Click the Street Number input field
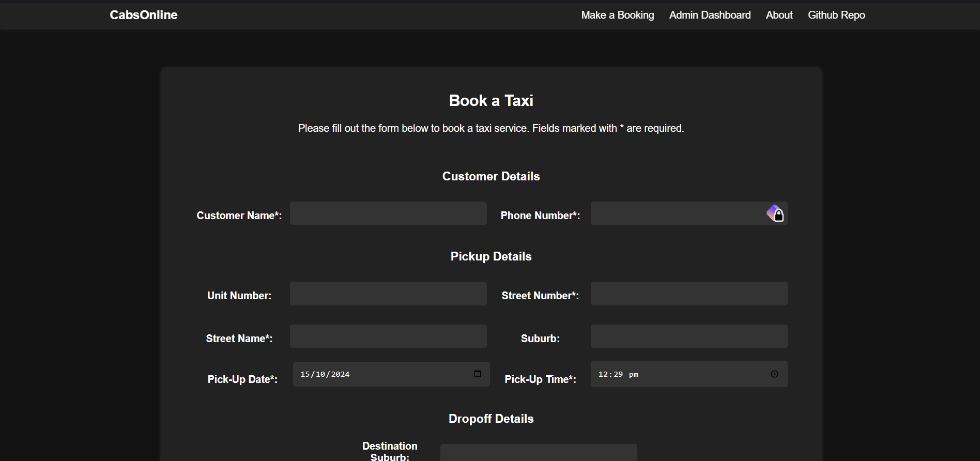Screen dimensions: 980x461 688,294
